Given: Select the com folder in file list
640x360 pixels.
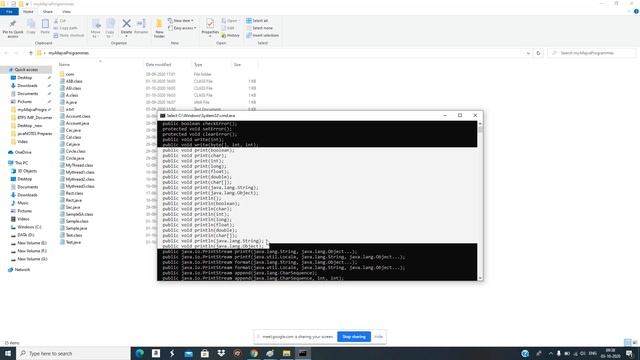Looking at the screenshot, I should pyautogui.click(x=70, y=74).
